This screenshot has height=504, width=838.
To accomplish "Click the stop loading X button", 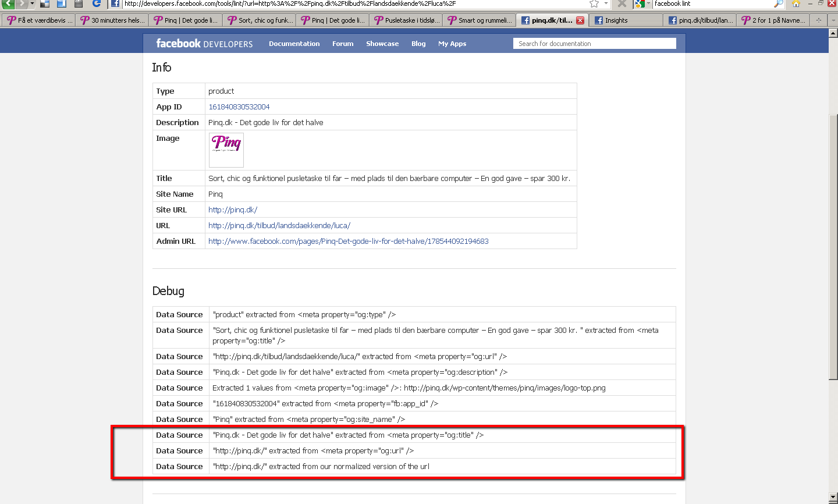I will [622, 3].
